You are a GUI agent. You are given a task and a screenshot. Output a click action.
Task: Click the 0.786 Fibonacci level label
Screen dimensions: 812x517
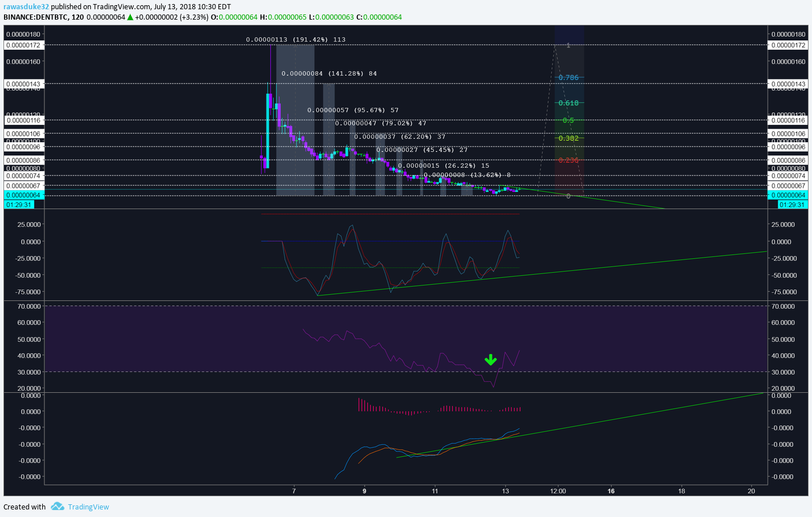[x=568, y=77]
